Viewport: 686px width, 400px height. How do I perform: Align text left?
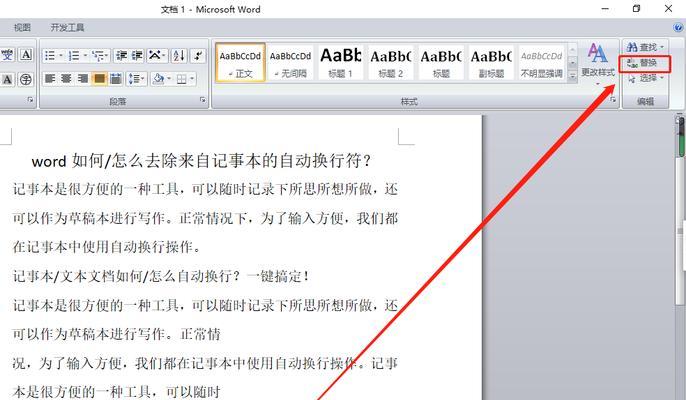[x=50, y=79]
